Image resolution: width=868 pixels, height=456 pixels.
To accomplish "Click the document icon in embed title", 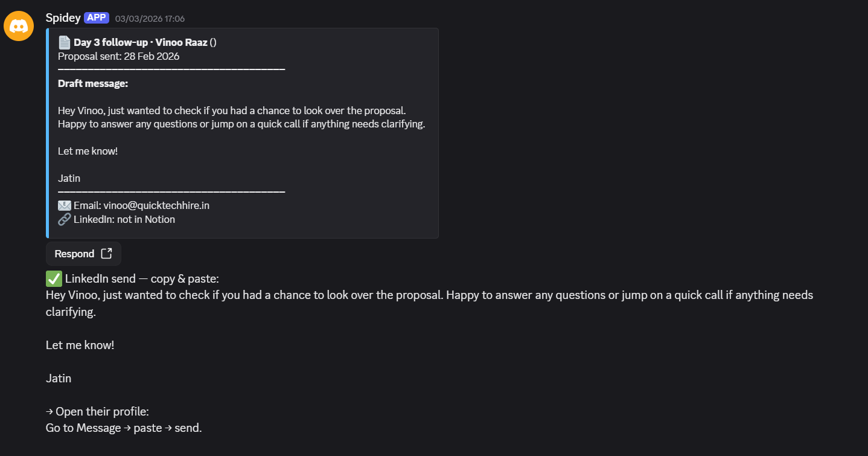I will pyautogui.click(x=65, y=42).
